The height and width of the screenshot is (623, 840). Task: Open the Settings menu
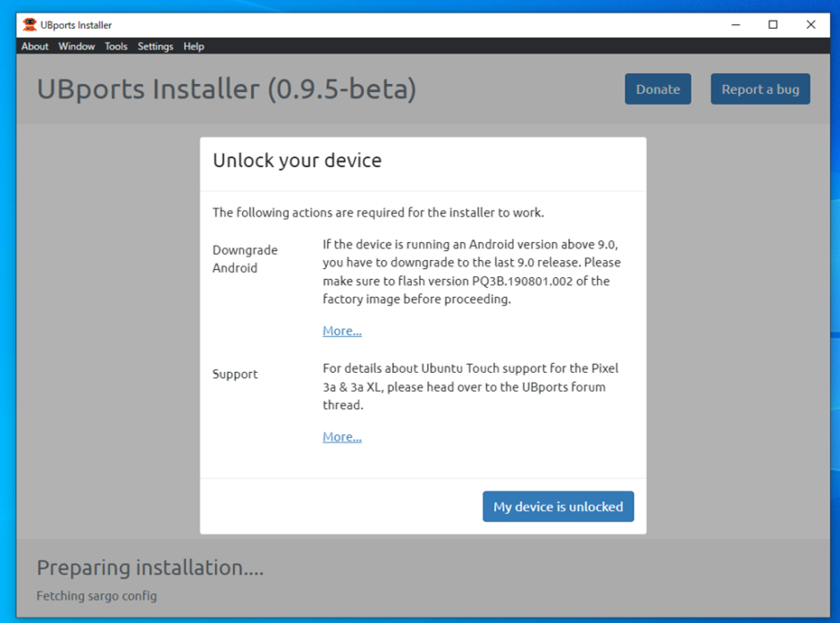[x=155, y=46]
